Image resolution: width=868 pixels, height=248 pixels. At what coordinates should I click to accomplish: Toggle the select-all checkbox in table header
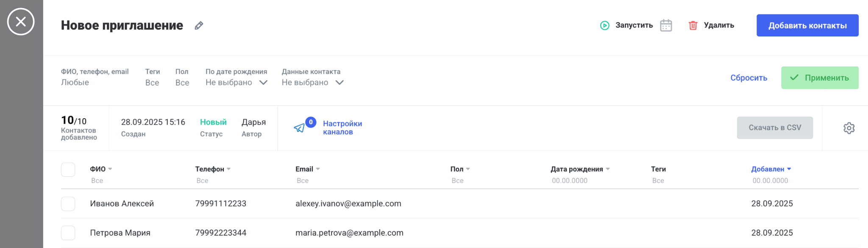click(68, 170)
